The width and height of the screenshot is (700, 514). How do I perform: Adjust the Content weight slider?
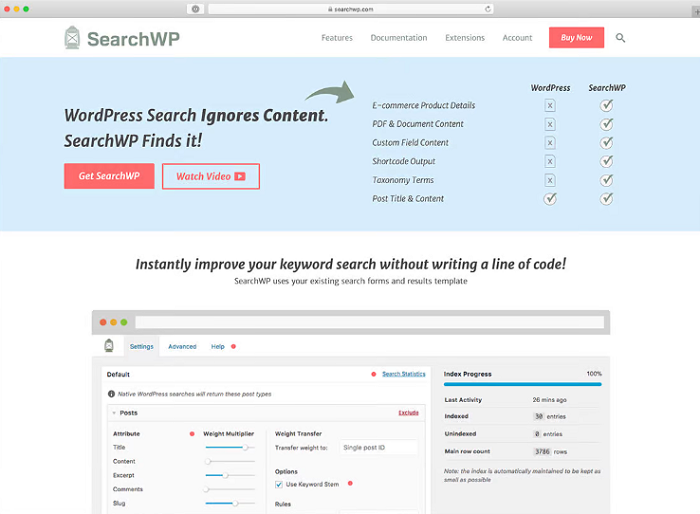(230, 461)
